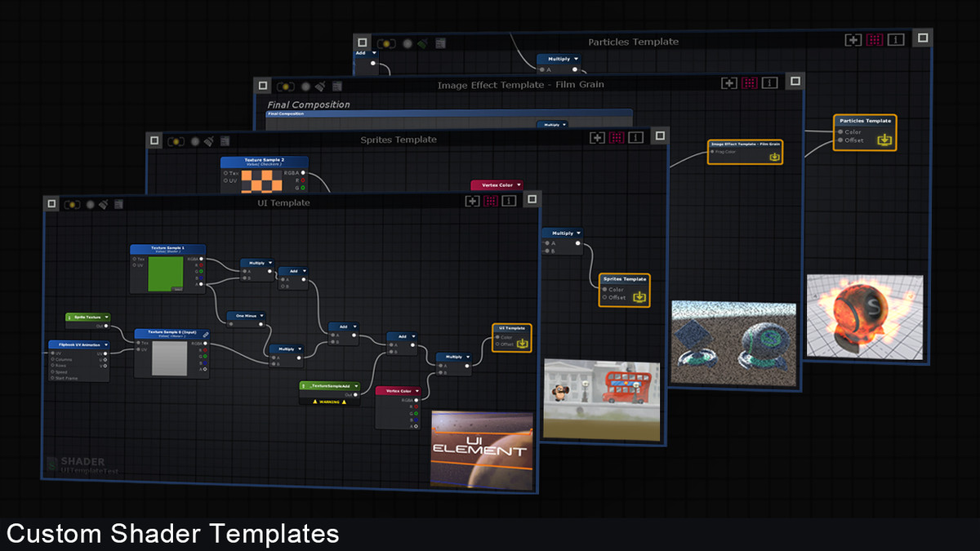Click the brush icon in Image Effect Template window

pyautogui.click(x=321, y=86)
